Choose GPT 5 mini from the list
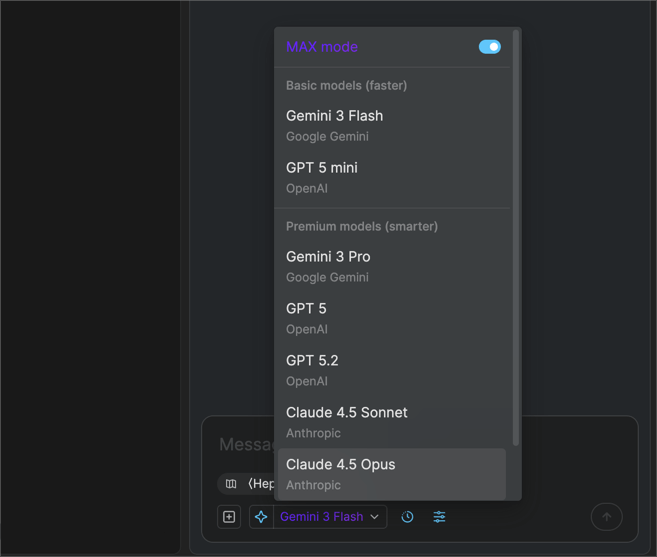 [x=392, y=177]
